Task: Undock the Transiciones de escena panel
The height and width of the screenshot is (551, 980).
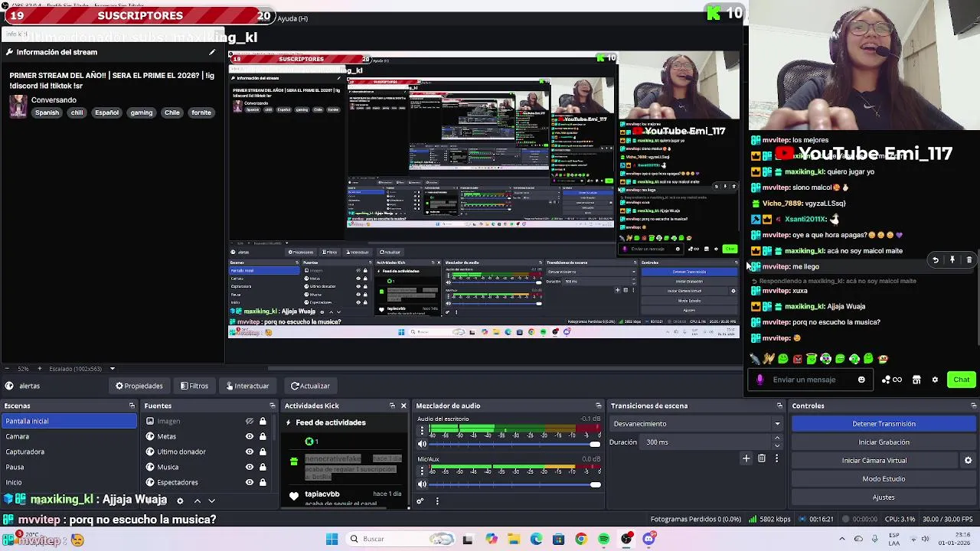Action: pyautogui.click(x=779, y=406)
